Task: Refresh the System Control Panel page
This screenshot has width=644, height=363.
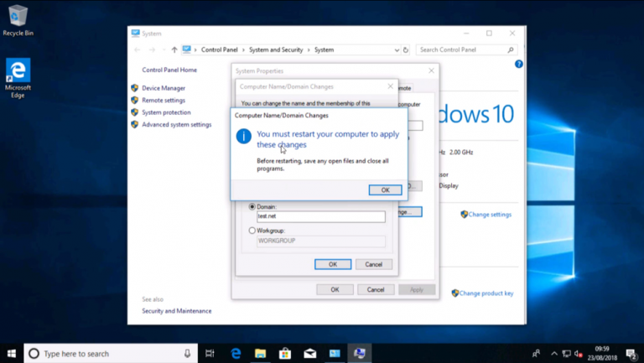Action: 405,49
